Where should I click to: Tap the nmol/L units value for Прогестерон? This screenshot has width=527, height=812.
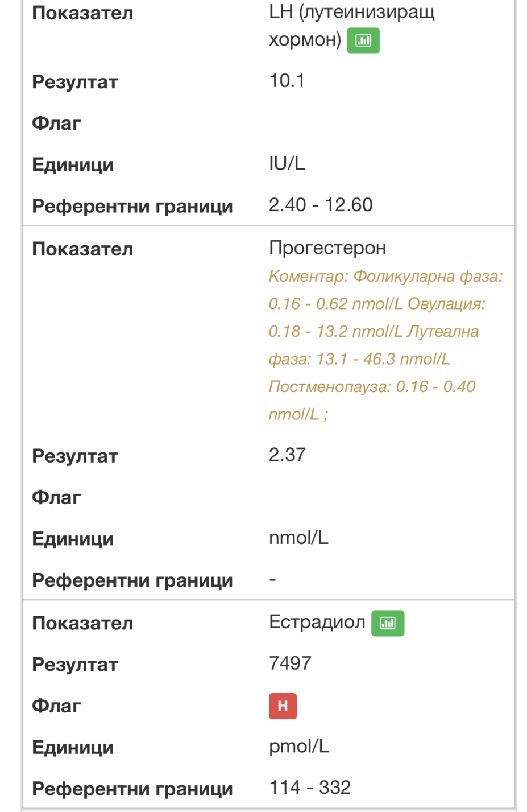coord(298,538)
